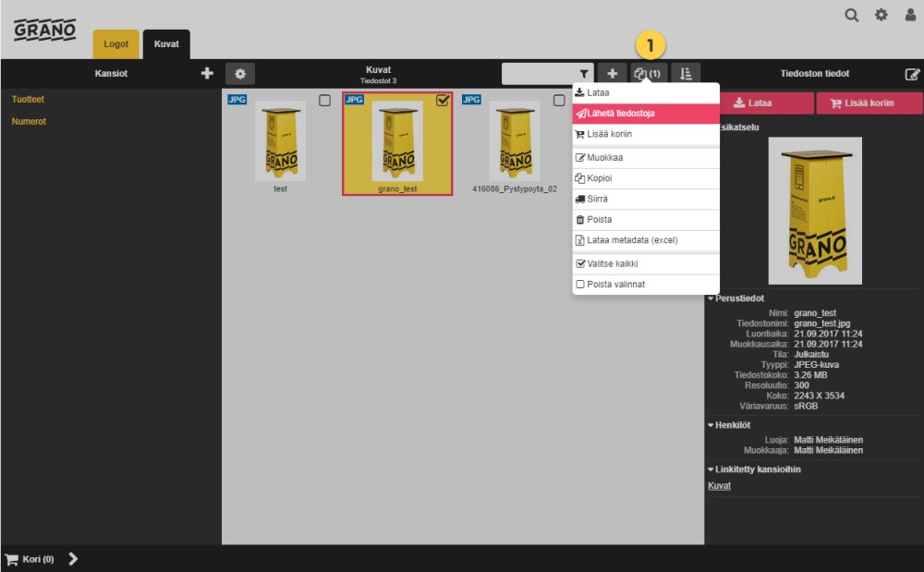This screenshot has width=924, height=572.
Task: Click the Koko value 2243 X 3534
Action: click(819, 396)
